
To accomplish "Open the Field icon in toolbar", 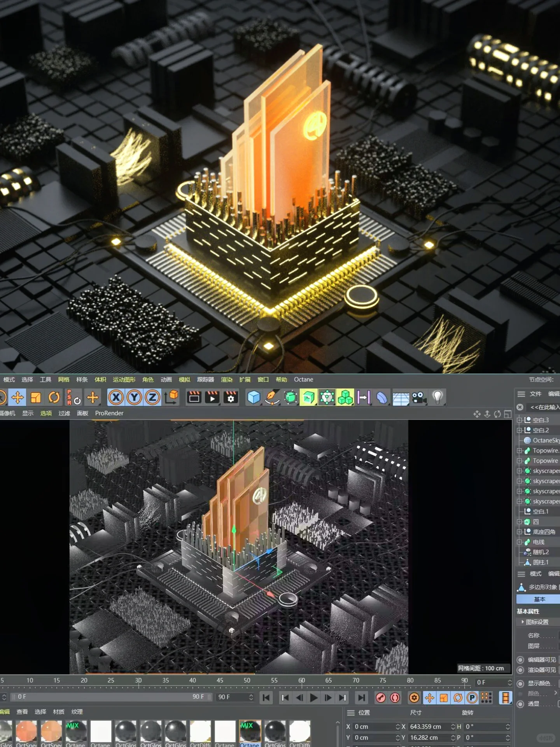I will (x=364, y=397).
